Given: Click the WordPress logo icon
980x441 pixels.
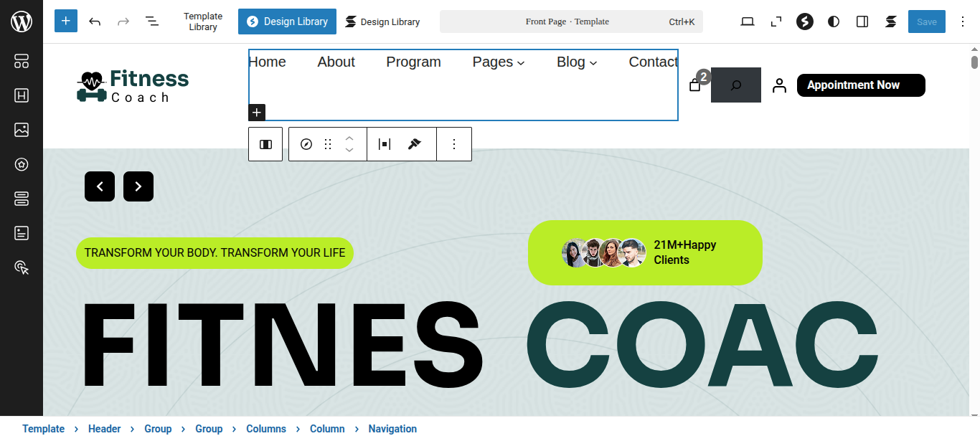Looking at the screenshot, I should (22, 22).
